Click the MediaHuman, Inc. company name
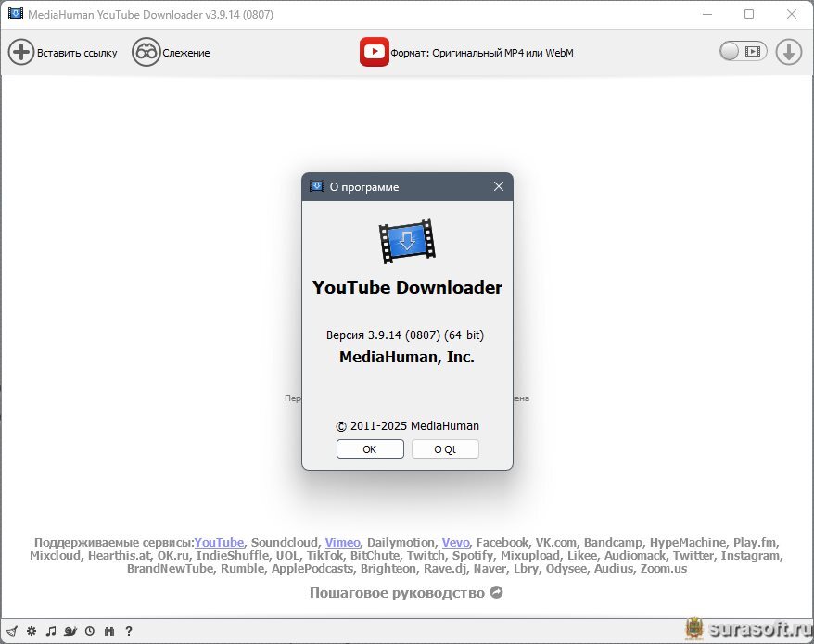814x644 pixels. [407, 357]
